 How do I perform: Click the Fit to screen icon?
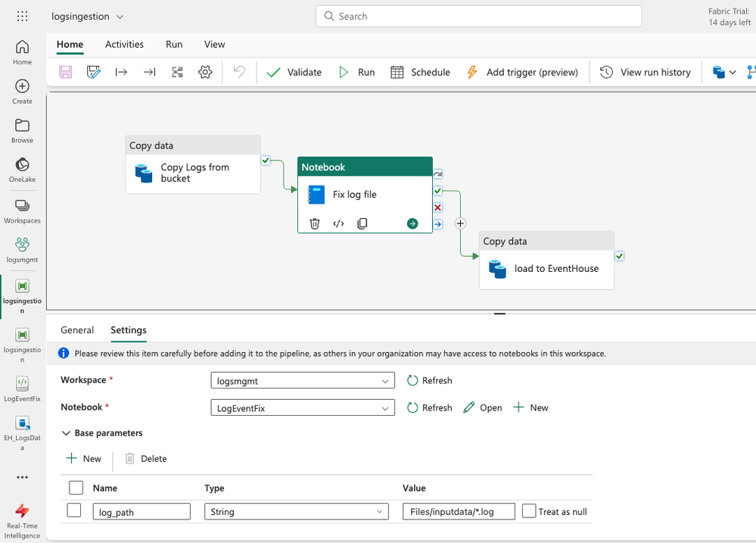click(x=177, y=72)
